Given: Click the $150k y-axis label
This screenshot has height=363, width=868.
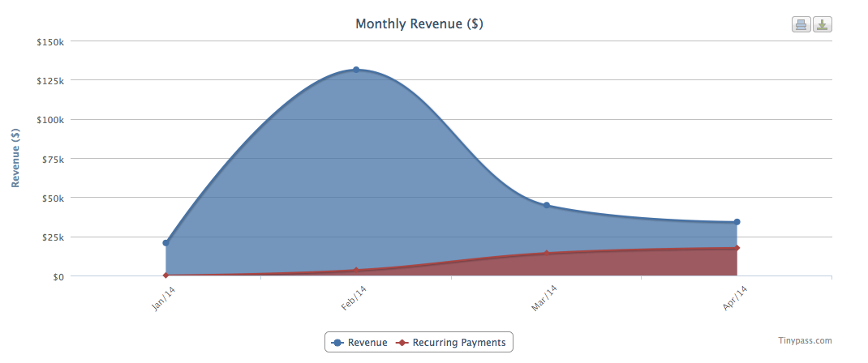Looking at the screenshot, I should (x=50, y=41).
